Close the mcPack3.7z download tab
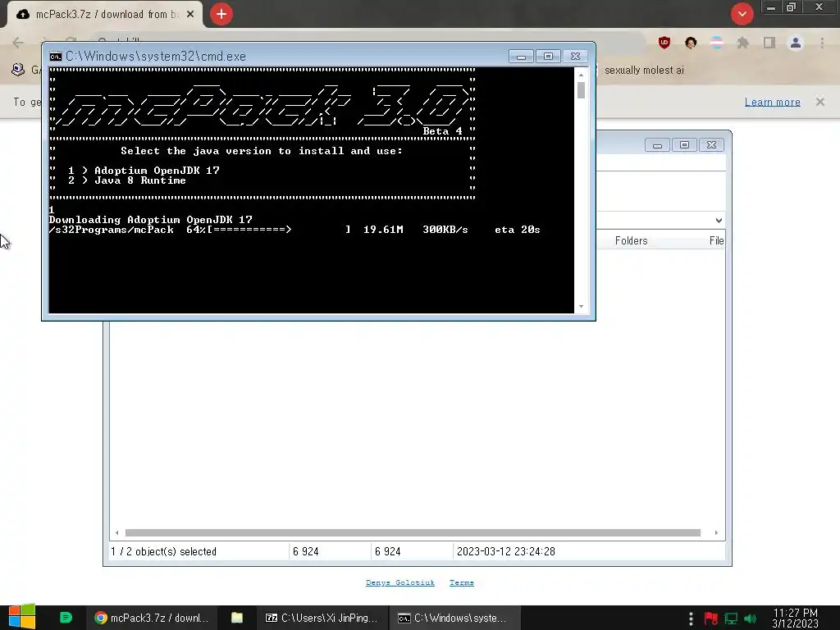The image size is (840, 630). click(190, 15)
